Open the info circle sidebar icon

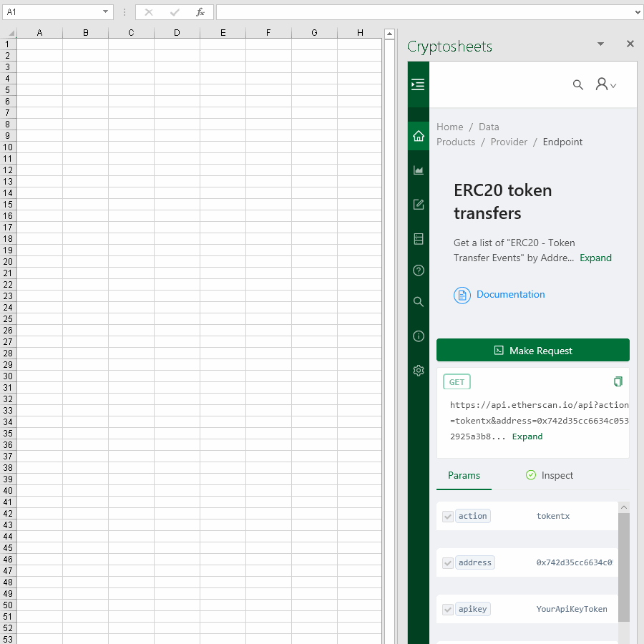(x=419, y=336)
